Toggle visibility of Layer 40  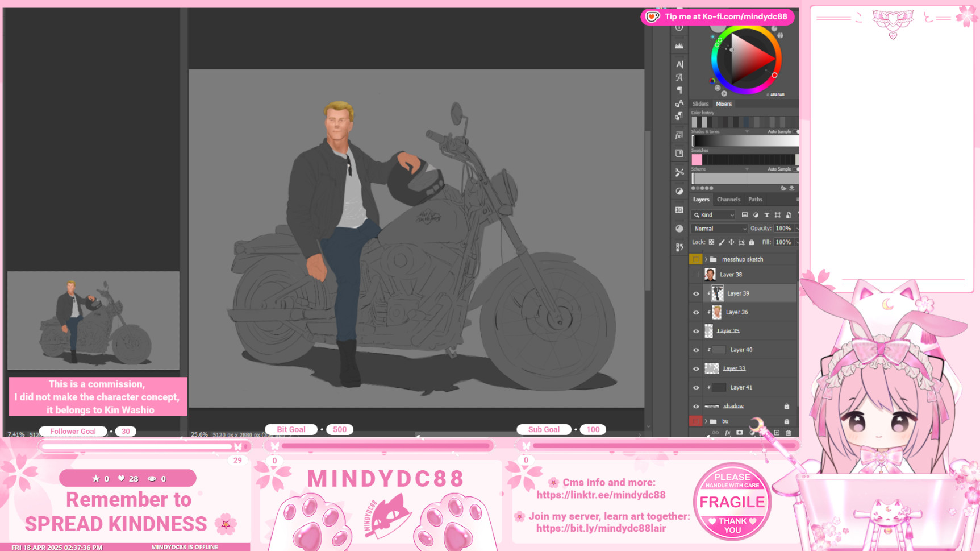[x=696, y=350]
